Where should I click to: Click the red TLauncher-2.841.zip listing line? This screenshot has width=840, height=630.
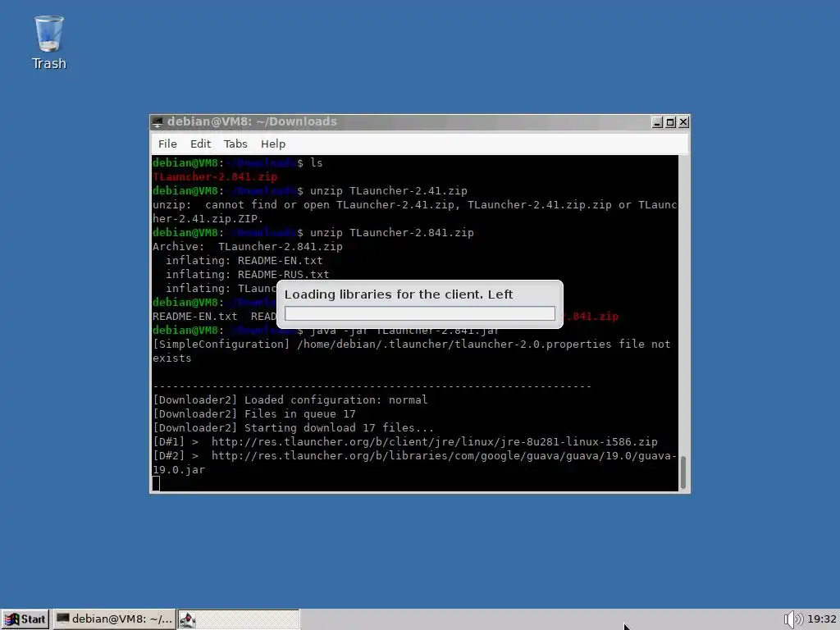(x=215, y=177)
